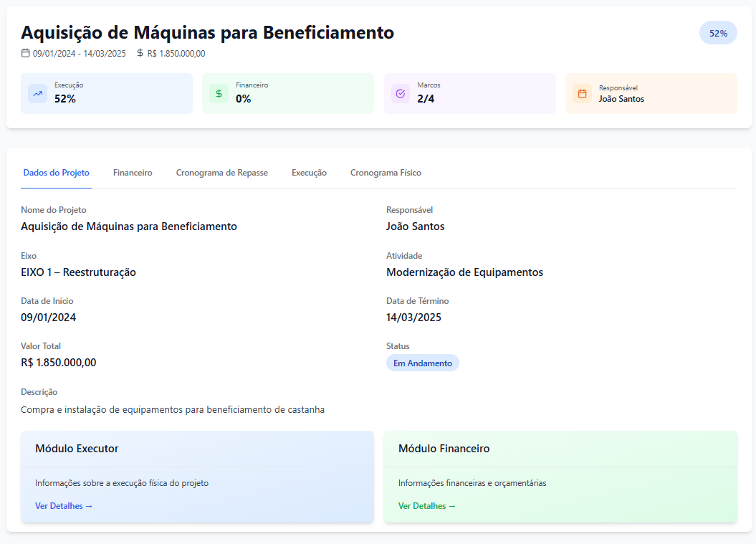This screenshot has height=544, width=756.
Task: Select the Marcos 2/4 summary card
Action: pyautogui.click(x=469, y=94)
